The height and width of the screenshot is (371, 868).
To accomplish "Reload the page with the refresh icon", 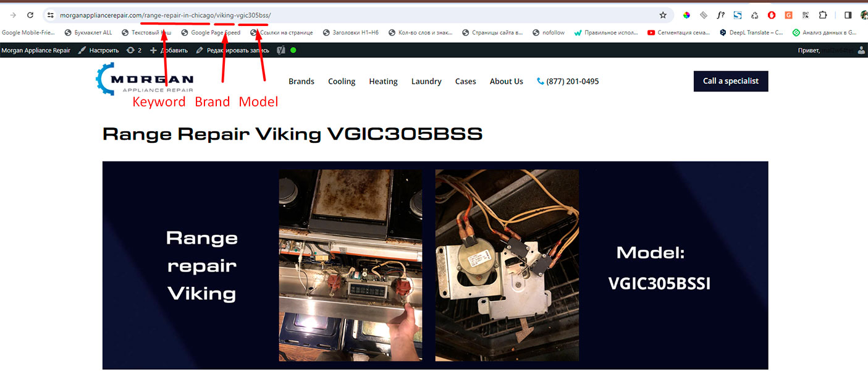I will click(30, 15).
